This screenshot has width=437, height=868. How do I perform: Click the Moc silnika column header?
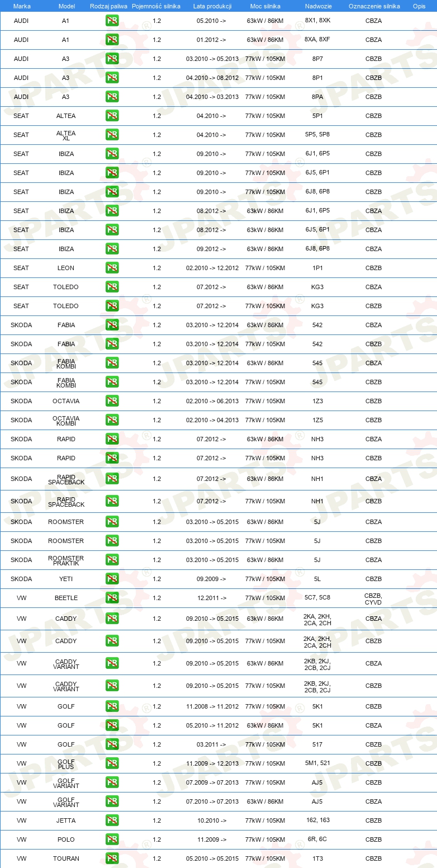[265, 6]
